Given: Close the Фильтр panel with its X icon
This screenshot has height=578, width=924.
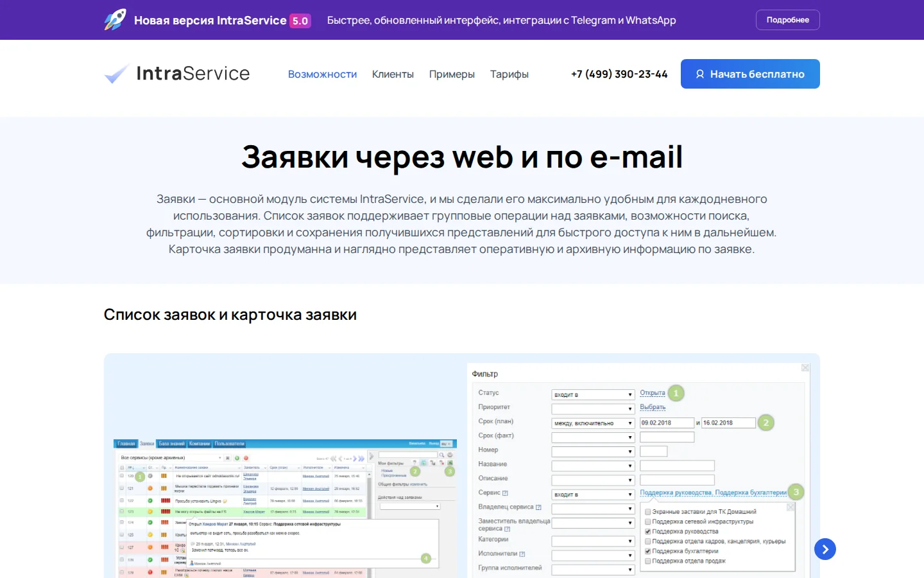Looking at the screenshot, I should (805, 367).
